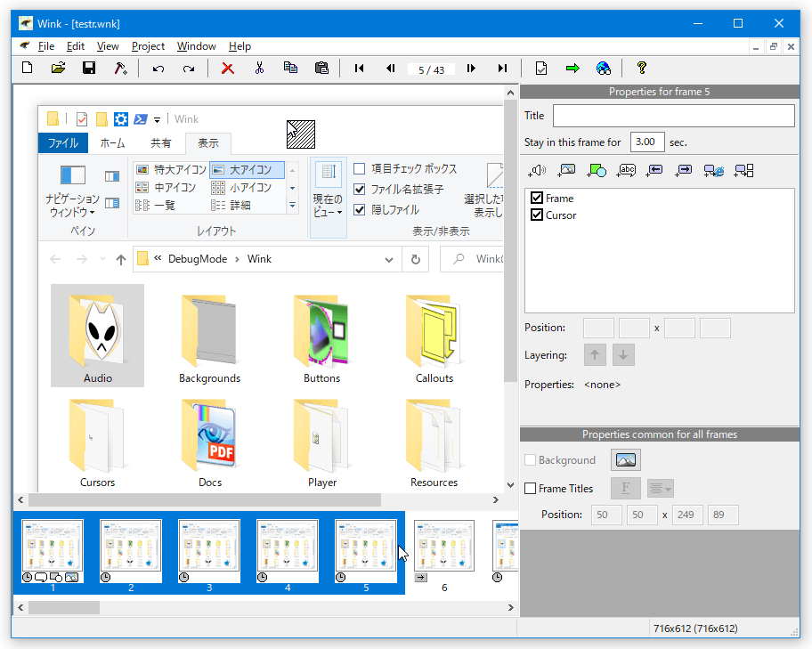Image resolution: width=812 pixels, height=649 pixels.
Task: Open a project with the folder icon
Action: coord(58,68)
